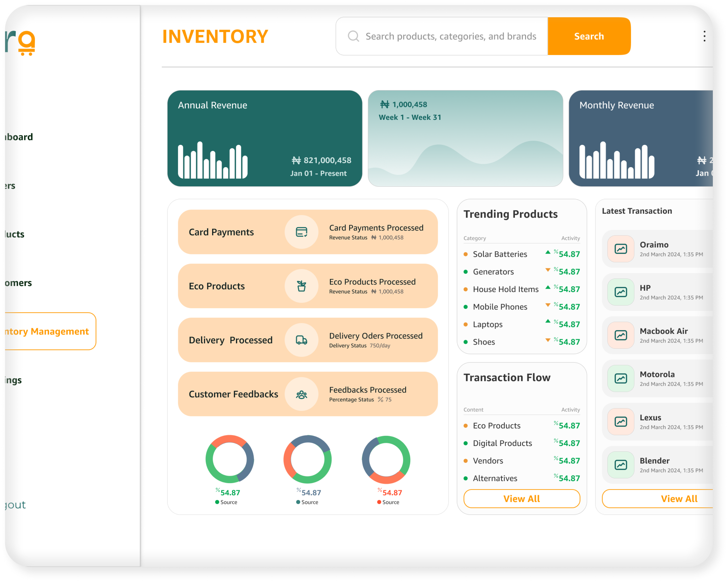
Task: Click the up arrow next to Solar Batteries
Action: (x=548, y=252)
